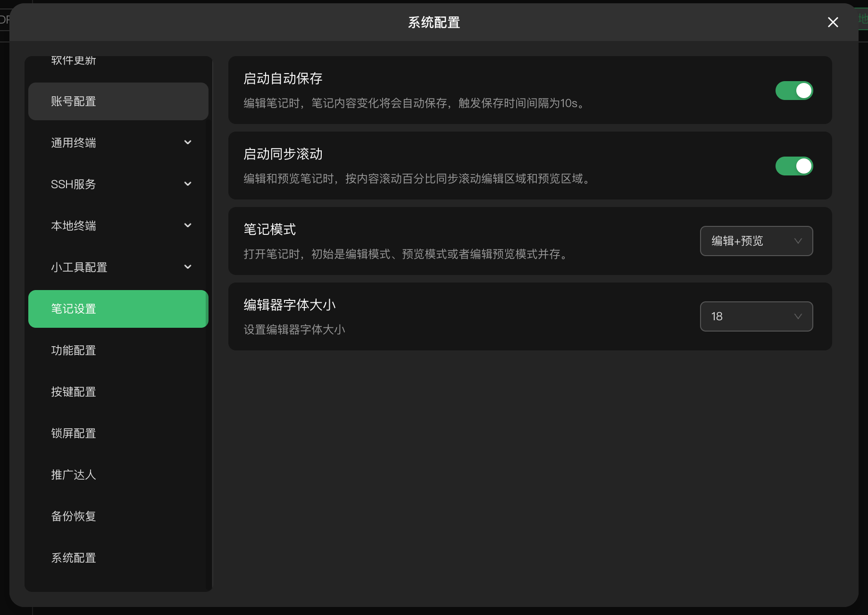Go to 系统配置 in the sidebar
The height and width of the screenshot is (615, 868).
118,558
